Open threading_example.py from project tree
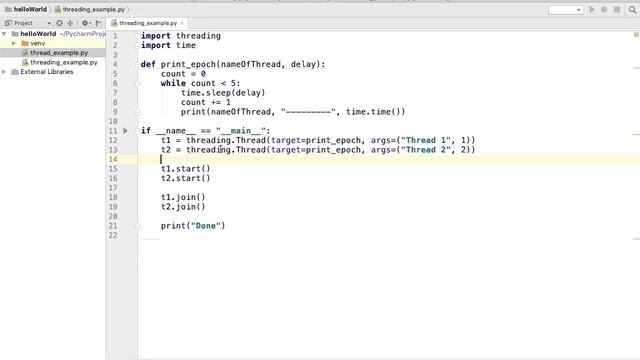 pos(64,62)
